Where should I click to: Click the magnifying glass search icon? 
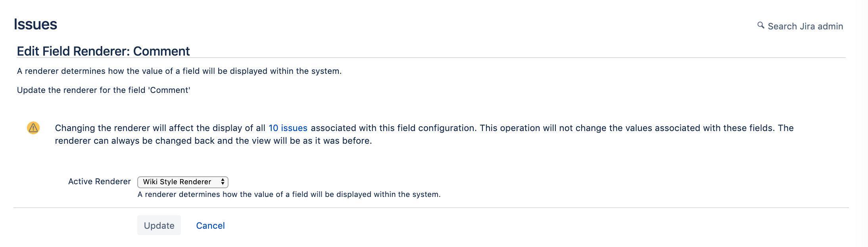click(760, 25)
